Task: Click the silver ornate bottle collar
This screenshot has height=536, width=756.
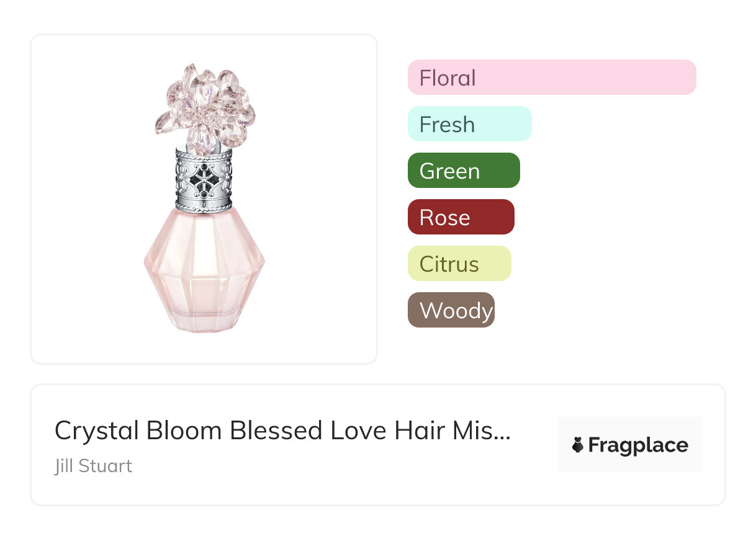Action: (x=204, y=179)
